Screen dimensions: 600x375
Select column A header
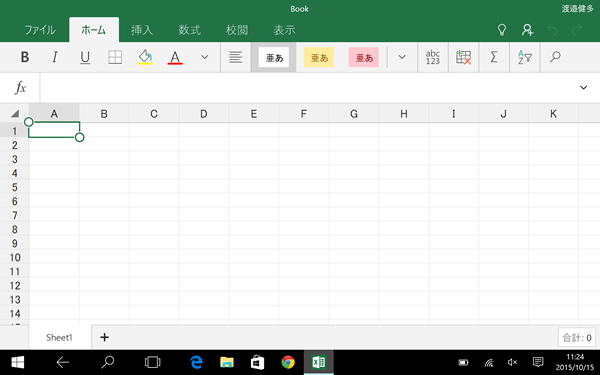tap(54, 114)
